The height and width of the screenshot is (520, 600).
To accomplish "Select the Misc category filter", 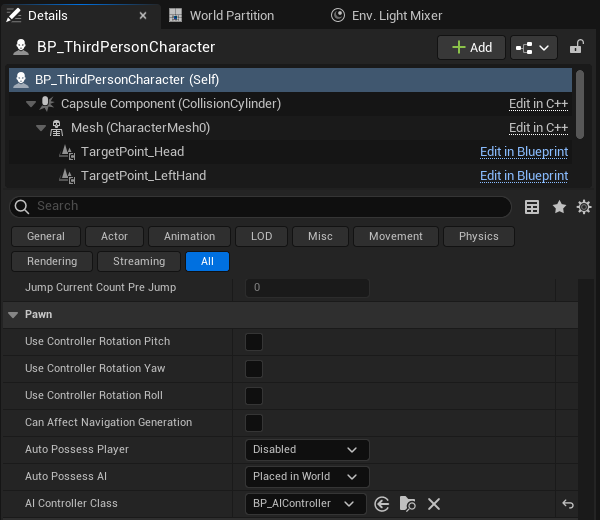I will coord(320,236).
